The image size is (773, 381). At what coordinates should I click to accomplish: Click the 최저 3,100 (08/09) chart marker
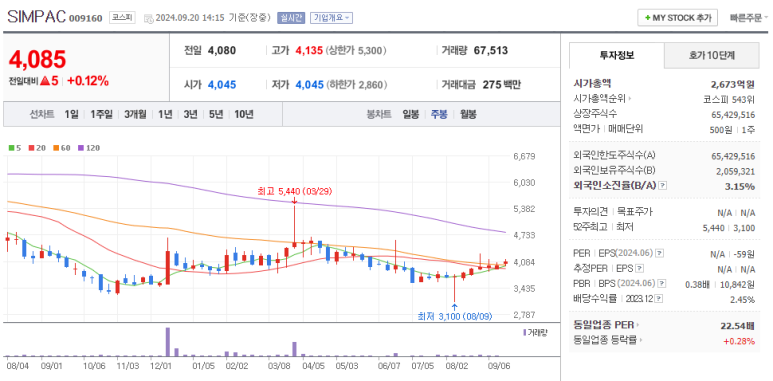(455, 316)
